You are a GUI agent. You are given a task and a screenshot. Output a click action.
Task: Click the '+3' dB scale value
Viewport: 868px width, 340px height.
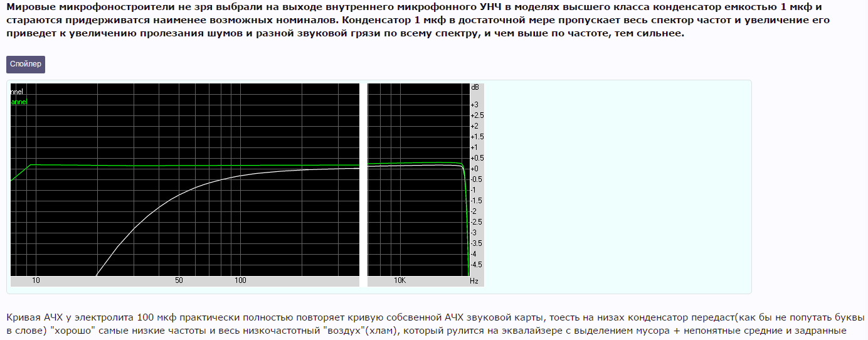475,105
